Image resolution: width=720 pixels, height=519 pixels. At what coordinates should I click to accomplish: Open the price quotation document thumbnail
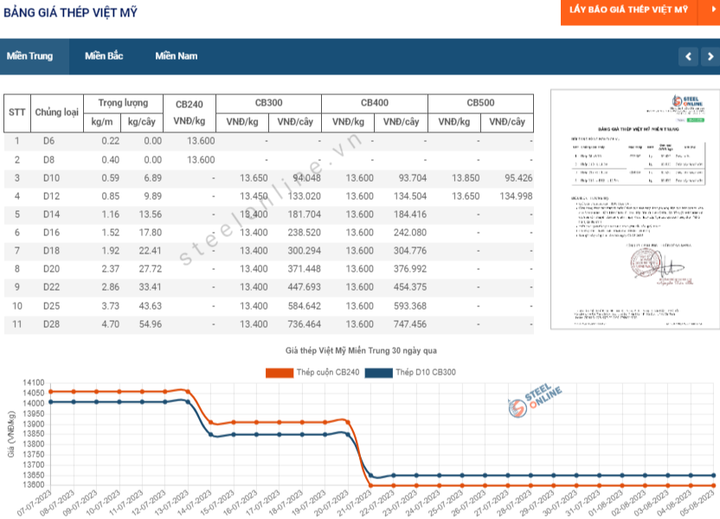(x=635, y=209)
